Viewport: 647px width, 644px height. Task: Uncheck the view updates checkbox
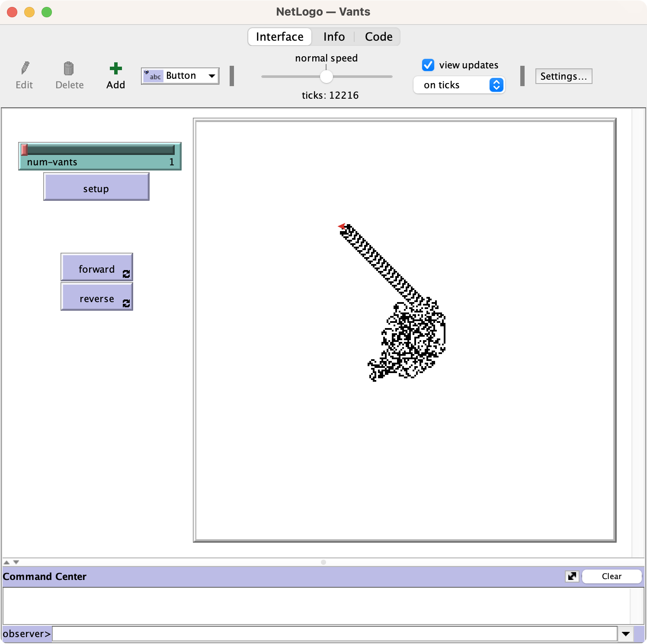428,65
